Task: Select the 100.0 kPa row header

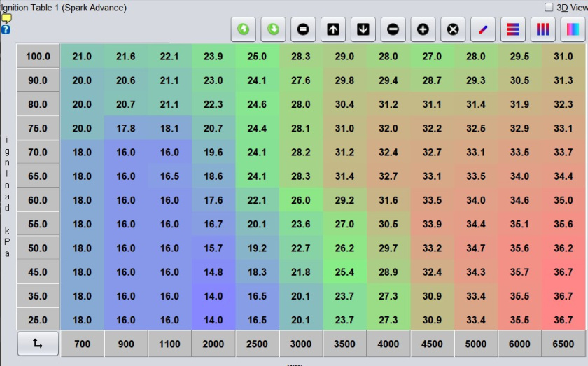Action: pyautogui.click(x=38, y=57)
